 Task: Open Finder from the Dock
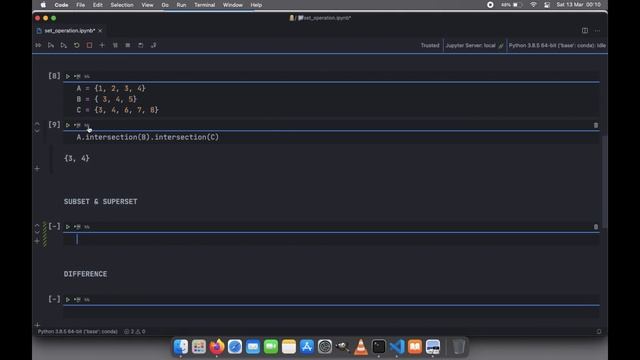pos(181,347)
